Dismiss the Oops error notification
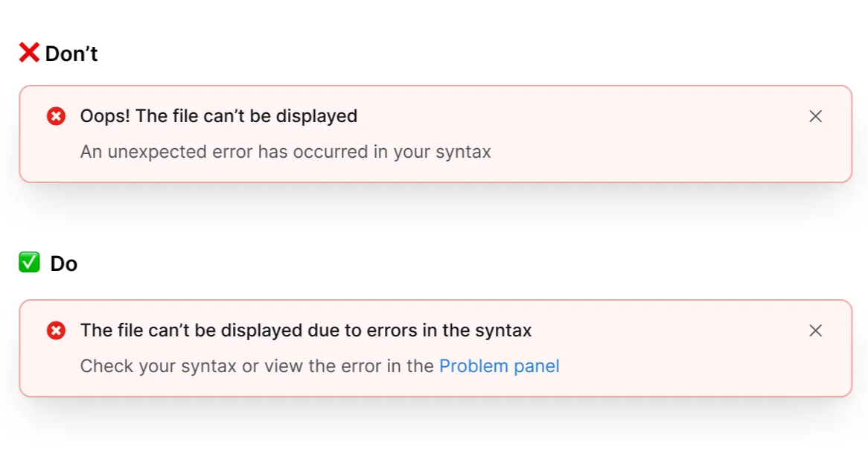The height and width of the screenshot is (457, 868). (815, 116)
